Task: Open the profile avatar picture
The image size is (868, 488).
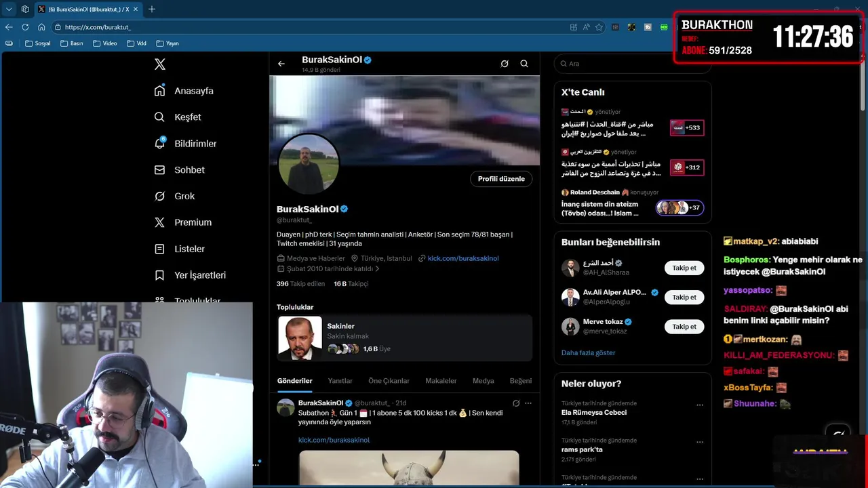Action: (x=308, y=164)
